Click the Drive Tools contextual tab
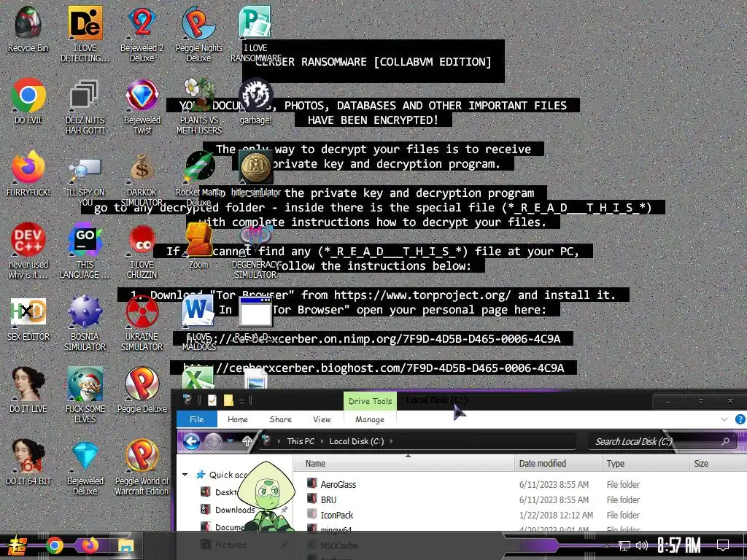Image resolution: width=747 pixels, height=560 pixels. click(x=370, y=401)
